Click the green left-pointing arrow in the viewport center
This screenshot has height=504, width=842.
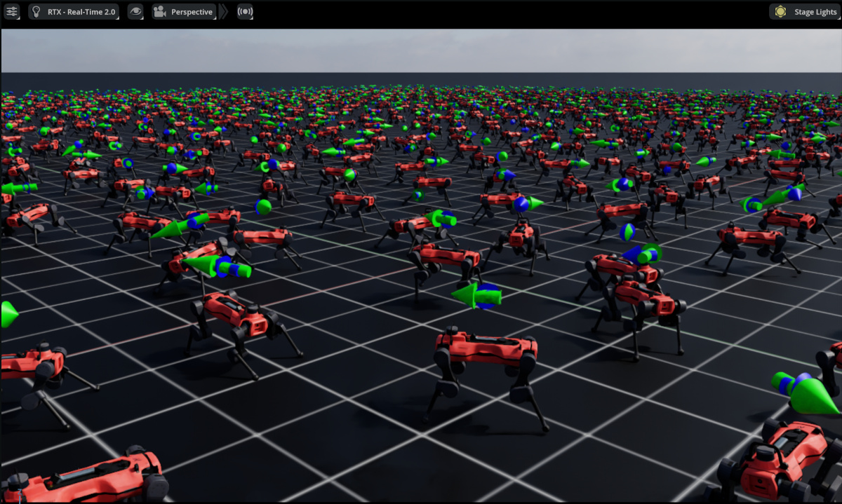pyautogui.click(x=476, y=296)
